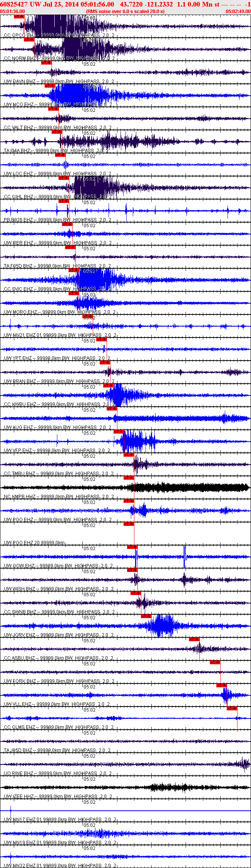Screen dimensions: 251x868
Task: Select the TA J05D BHZ station label
Action: pyautogui.click(x=57, y=750)
